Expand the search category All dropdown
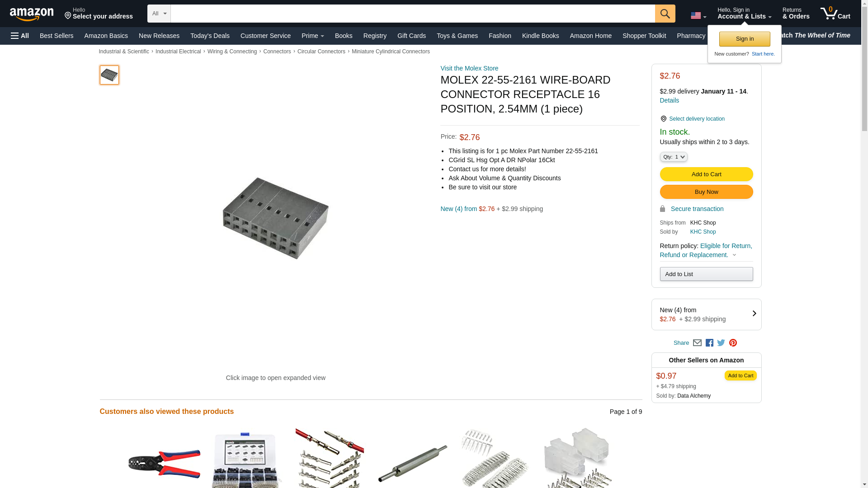Screen dimensions: 868x488 click(159, 14)
